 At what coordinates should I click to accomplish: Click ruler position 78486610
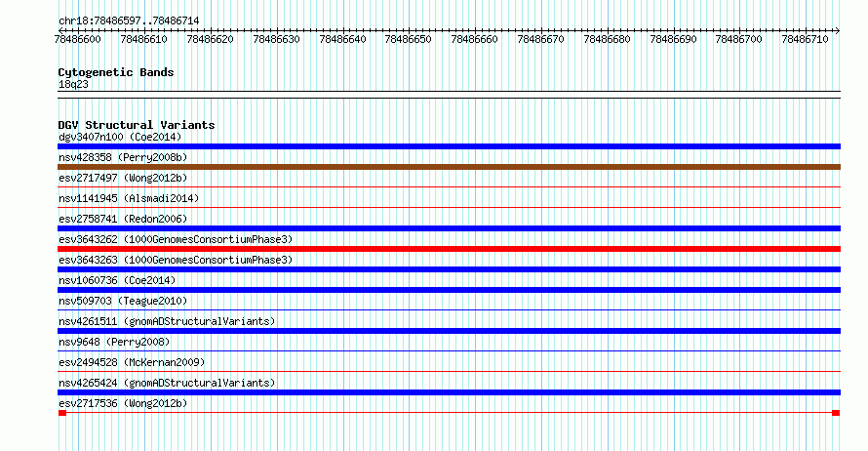click(x=144, y=39)
